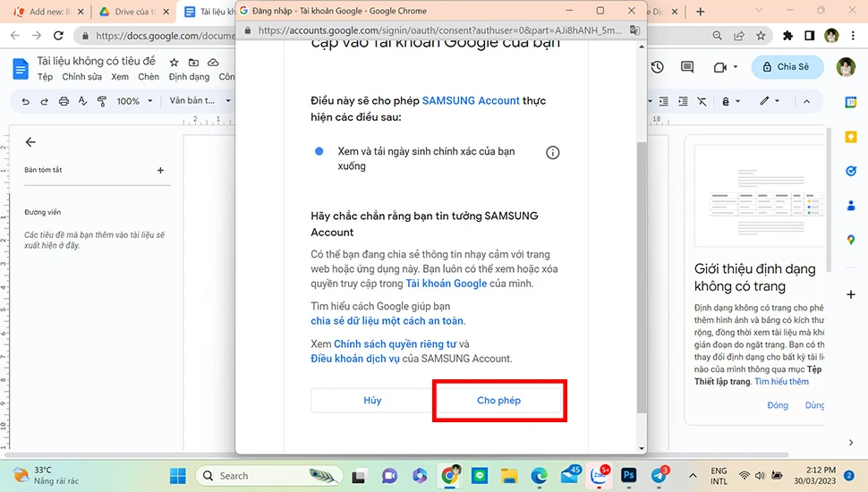Open the Chỉnh sửa menu
Image resolution: width=868 pixels, height=492 pixels.
81,77
